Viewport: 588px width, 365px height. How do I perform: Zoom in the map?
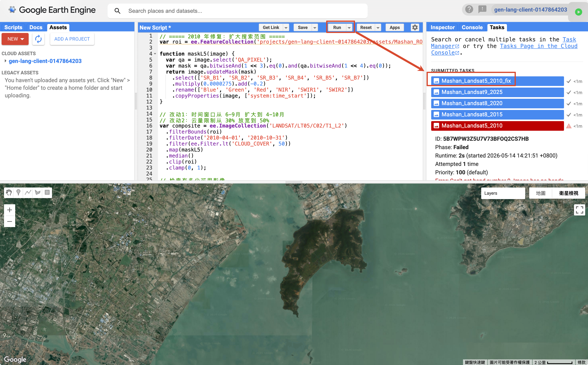tap(9, 210)
